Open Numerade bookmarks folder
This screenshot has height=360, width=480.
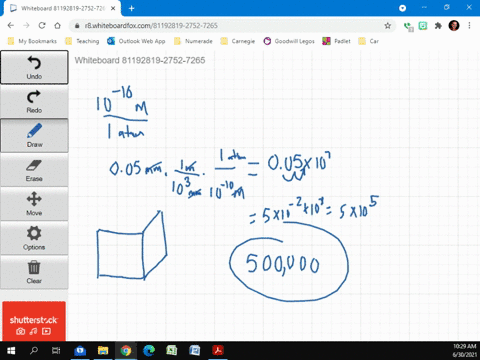193,41
